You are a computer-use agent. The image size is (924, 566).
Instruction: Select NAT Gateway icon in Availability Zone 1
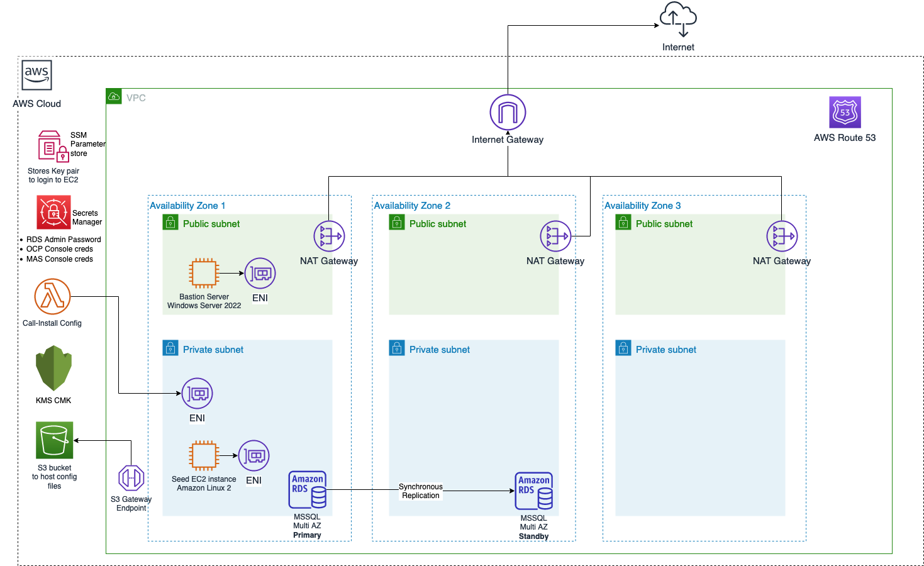coord(329,236)
